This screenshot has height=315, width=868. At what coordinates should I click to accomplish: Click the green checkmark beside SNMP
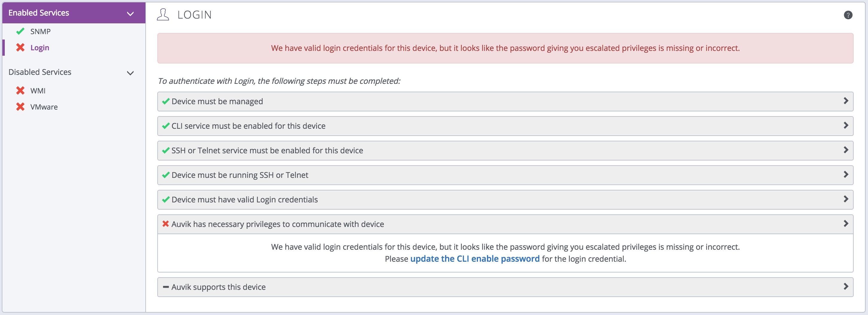pos(20,31)
